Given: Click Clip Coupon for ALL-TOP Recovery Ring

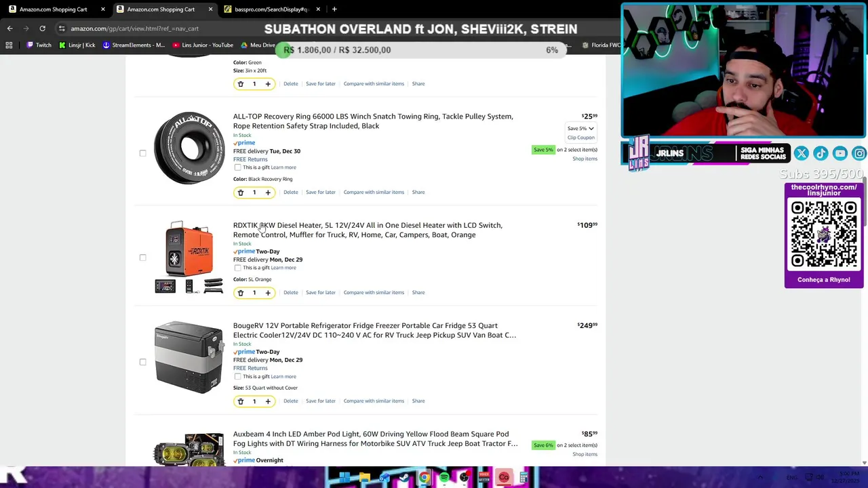Looking at the screenshot, I should click(580, 138).
